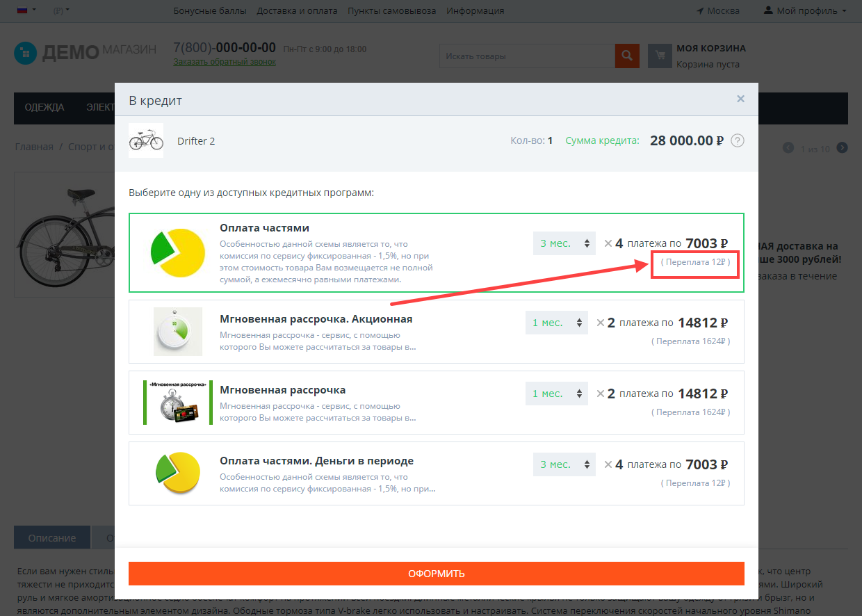Open the Мой профиль dropdown
The image size is (862, 616).
click(805, 10)
